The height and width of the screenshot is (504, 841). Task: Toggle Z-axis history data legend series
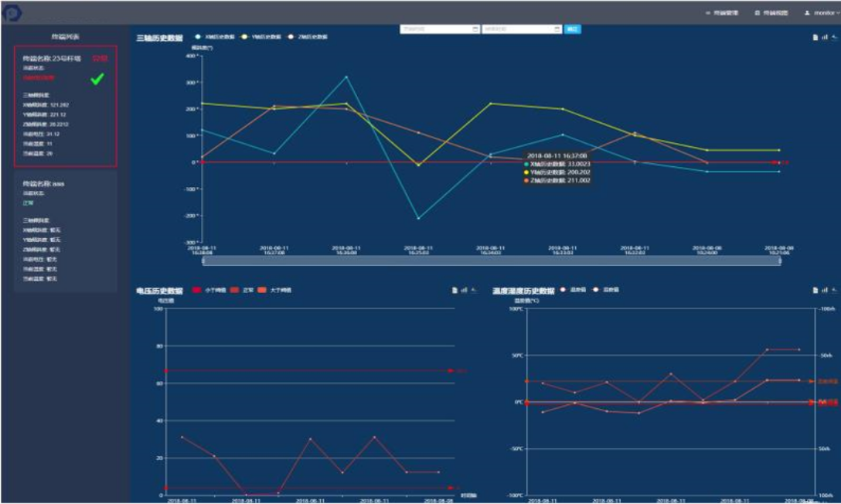(309, 36)
